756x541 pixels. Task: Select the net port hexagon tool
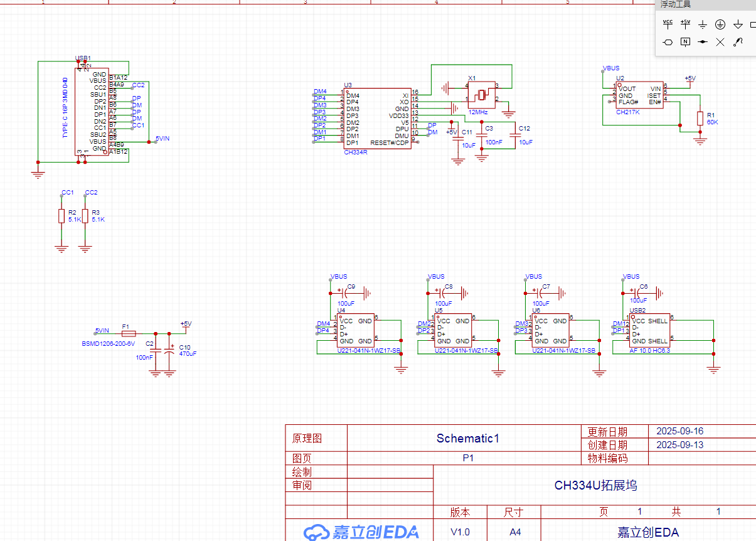[668, 42]
